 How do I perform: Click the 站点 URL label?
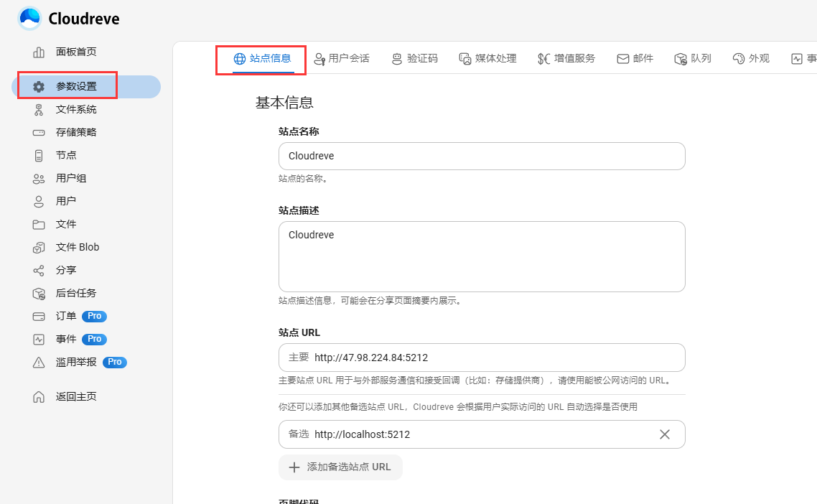[299, 332]
